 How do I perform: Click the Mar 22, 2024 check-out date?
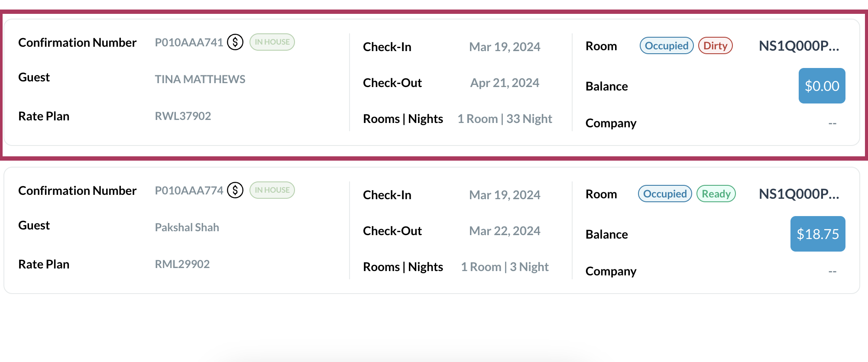505,231
